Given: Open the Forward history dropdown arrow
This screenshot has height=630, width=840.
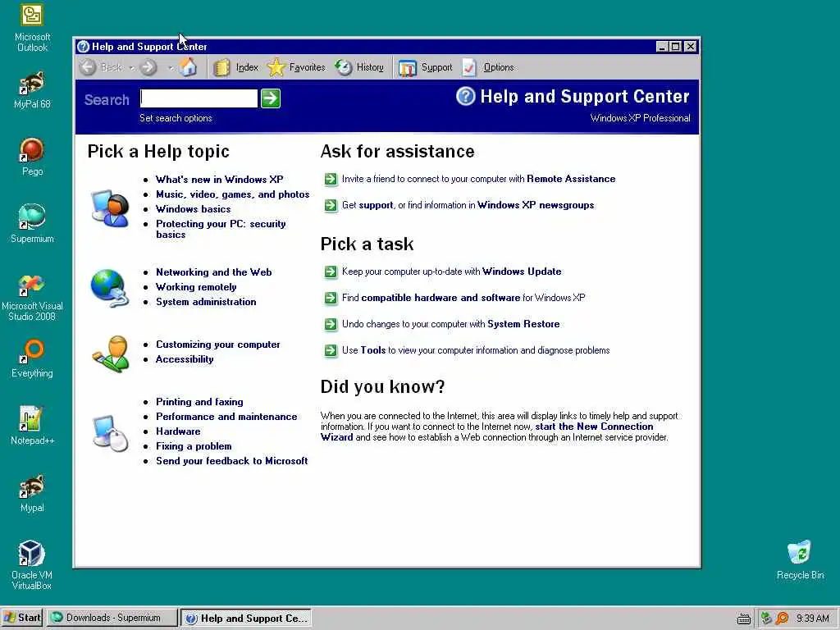Looking at the screenshot, I should [171, 67].
